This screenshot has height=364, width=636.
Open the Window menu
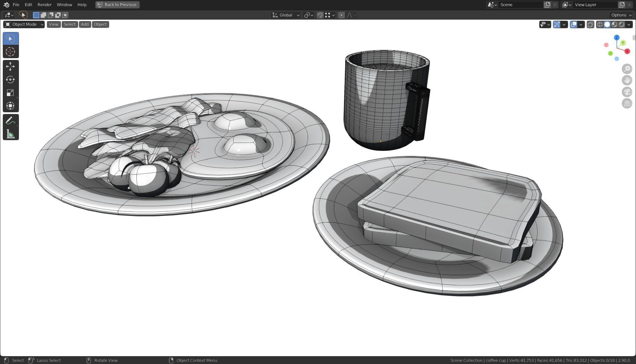coord(64,5)
